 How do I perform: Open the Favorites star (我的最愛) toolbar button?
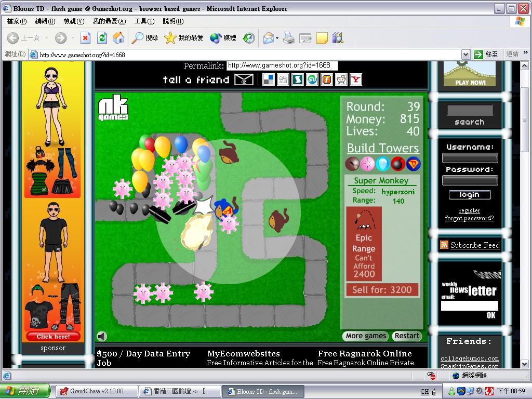183,37
